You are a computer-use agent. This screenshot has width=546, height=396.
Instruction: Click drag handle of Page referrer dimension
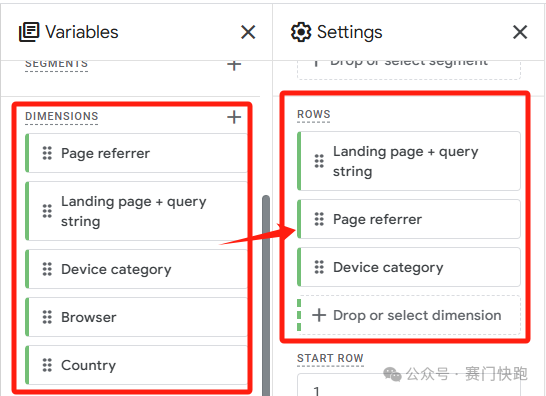(47, 153)
